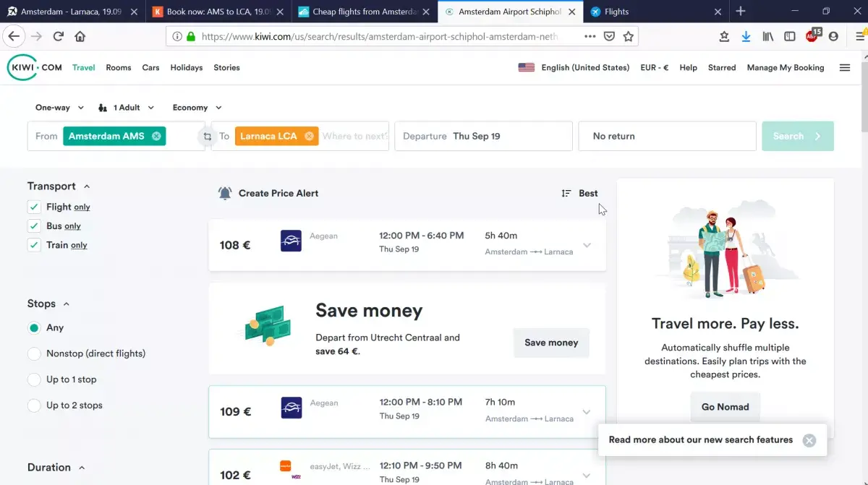Save page to Pocket
868x485 pixels.
pyautogui.click(x=610, y=37)
